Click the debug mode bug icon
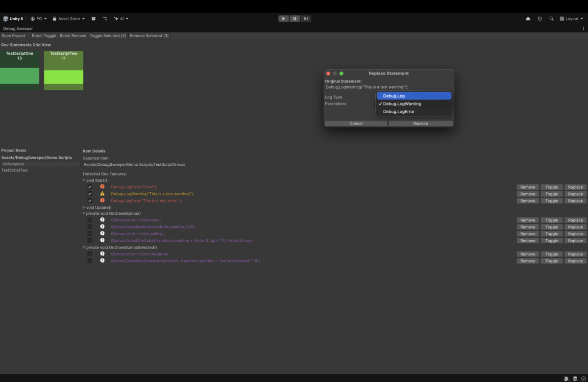 click(566, 379)
